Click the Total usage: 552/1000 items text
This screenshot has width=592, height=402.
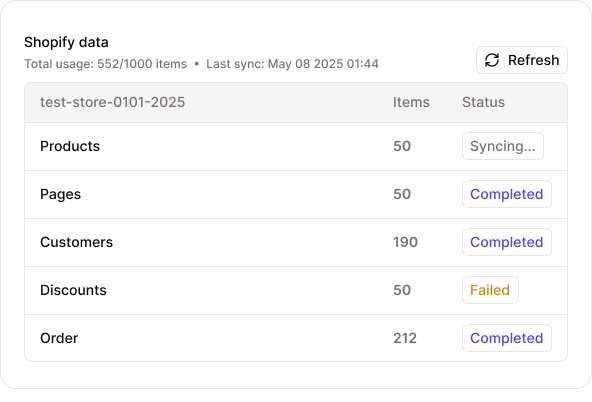pyautogui.click(x=106, y=64)
